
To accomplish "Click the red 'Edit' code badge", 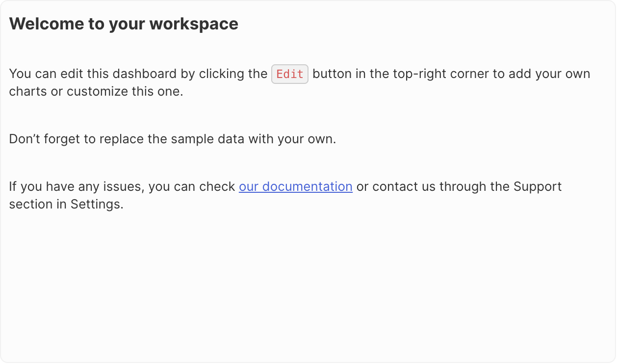I will pyautogui.click(x=290, y=74).
